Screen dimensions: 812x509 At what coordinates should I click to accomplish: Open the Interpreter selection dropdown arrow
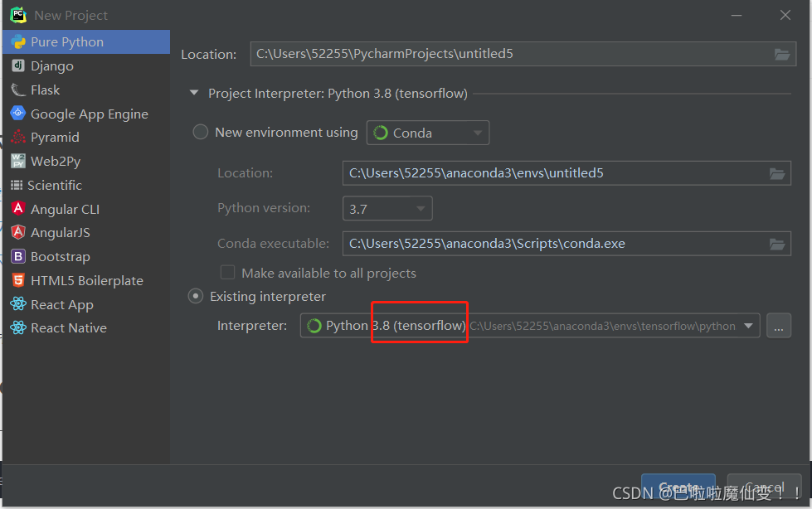[748, 326]
